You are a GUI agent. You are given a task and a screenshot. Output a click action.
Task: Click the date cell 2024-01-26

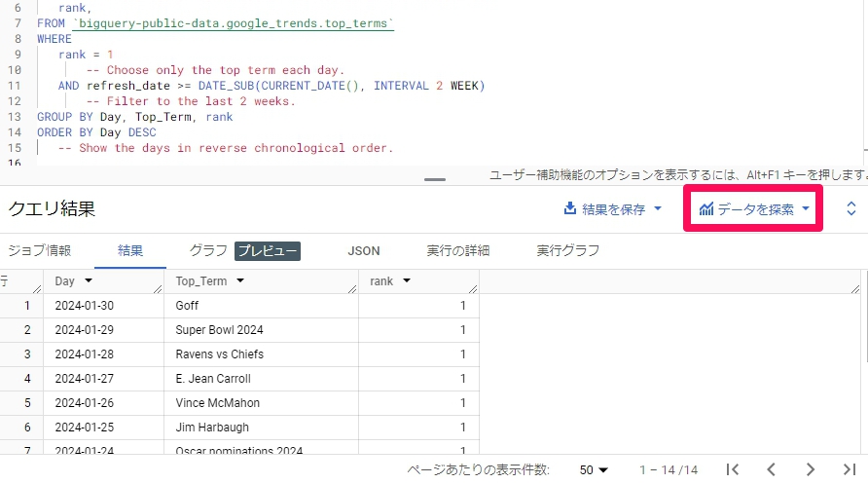103,403
